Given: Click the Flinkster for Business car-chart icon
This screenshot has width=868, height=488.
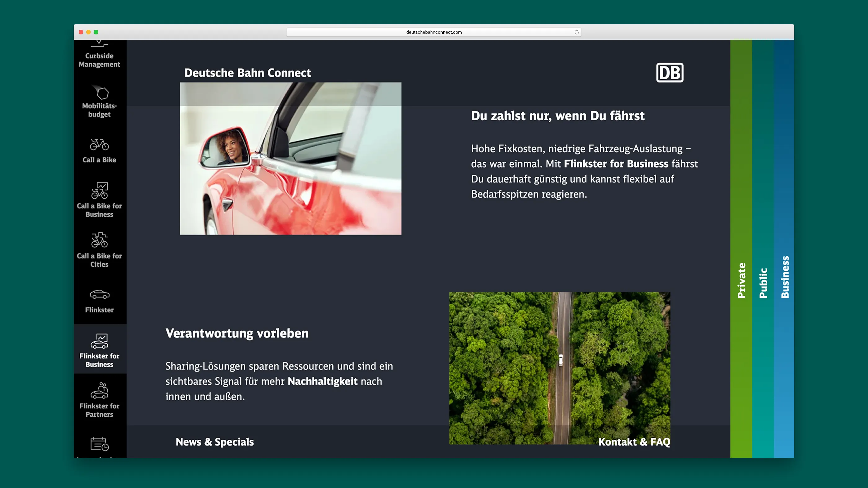Looking at the screenshot, I should click(100, 341).
